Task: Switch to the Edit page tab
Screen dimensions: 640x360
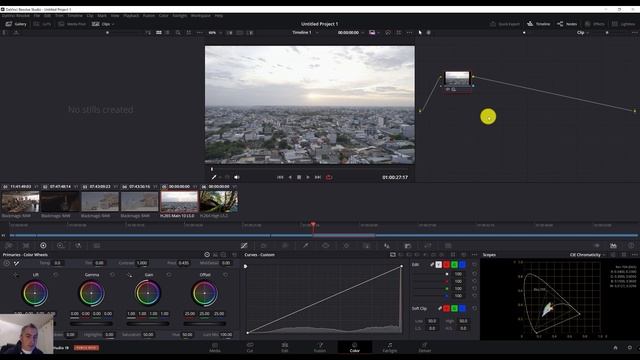Action: point(284,347)
